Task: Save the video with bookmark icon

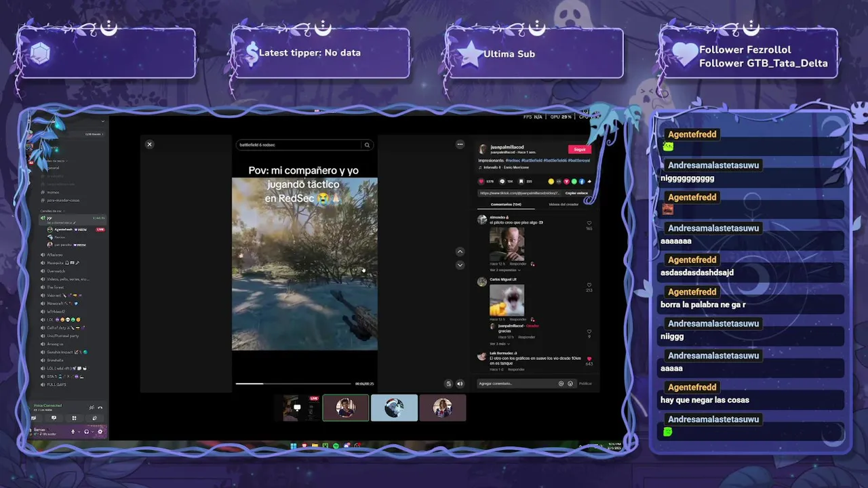Action: tap(521, 182)
